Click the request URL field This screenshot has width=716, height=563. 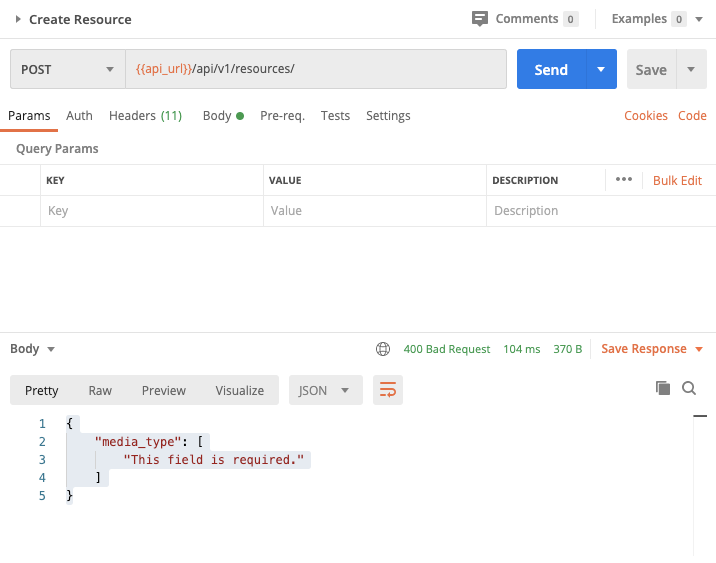click(316, 69)
